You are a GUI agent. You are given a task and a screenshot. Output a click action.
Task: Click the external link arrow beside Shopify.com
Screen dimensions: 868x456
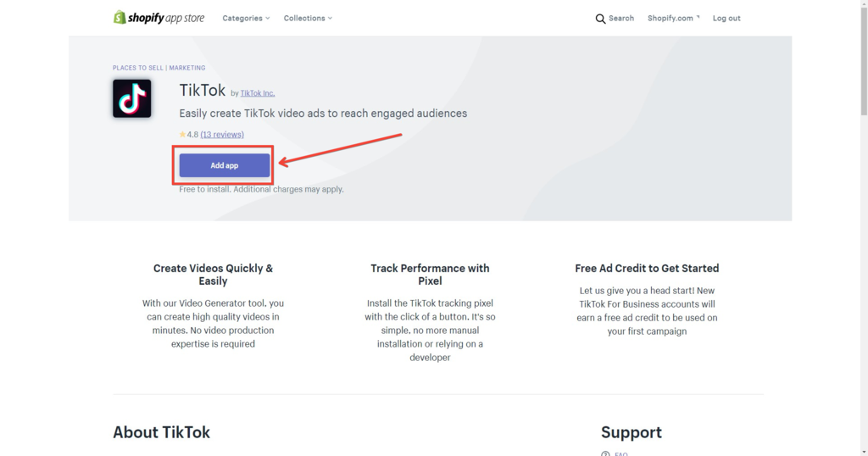tap(698, 18)
